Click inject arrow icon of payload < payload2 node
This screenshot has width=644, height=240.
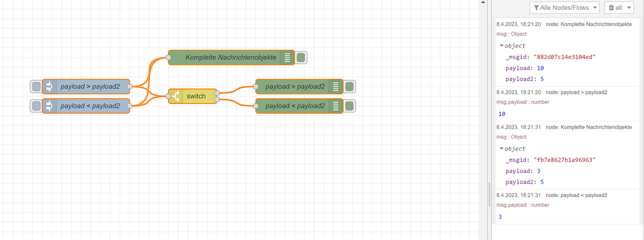pyautogui.click(x=48, y=106)
